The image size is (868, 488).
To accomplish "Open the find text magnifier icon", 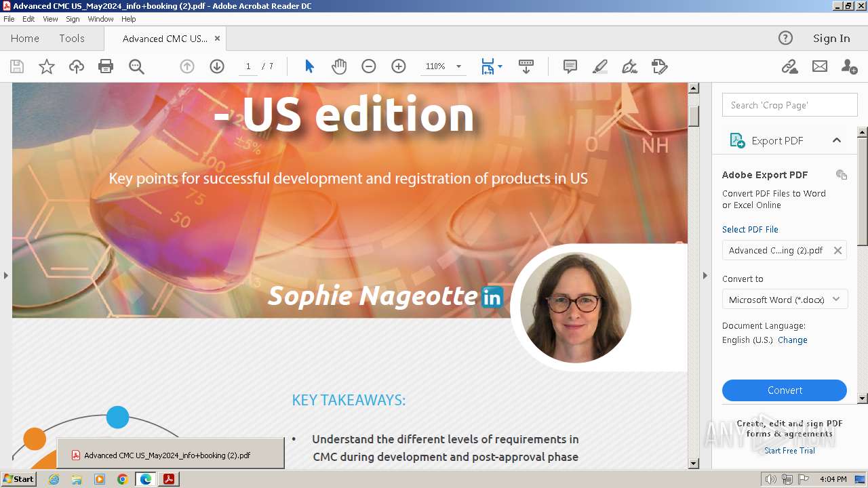I will [x=136, y=66].
